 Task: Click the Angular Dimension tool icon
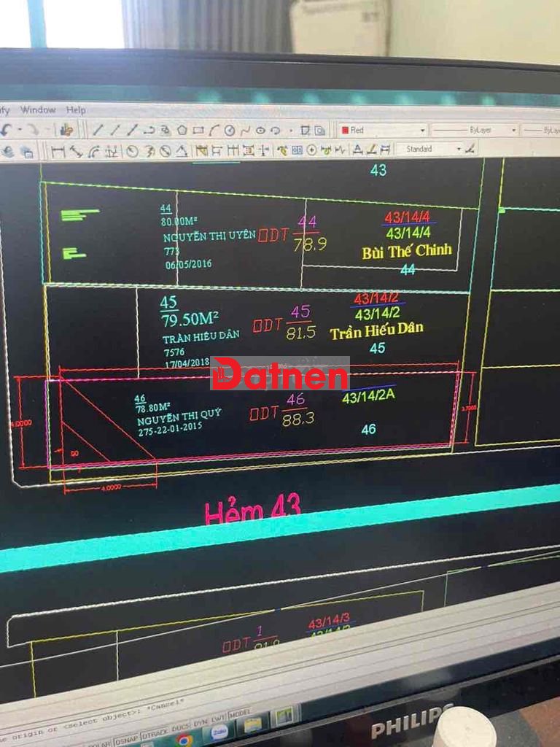(x=182, y=152)
